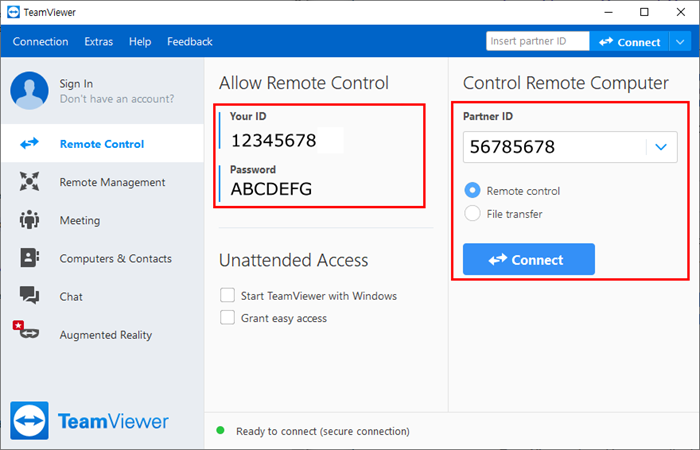The image size is (700, 450).
Task: Click the large blue Connect button
Action: point(529,259)
